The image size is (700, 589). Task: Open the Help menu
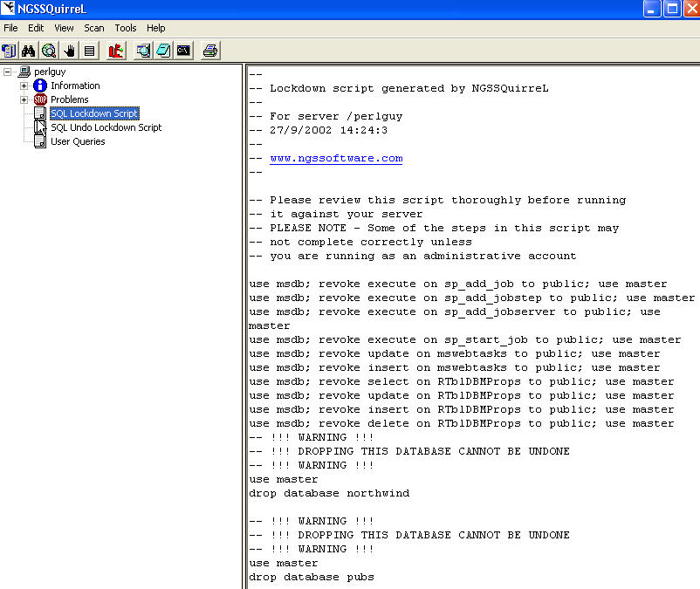click(156, 28)
